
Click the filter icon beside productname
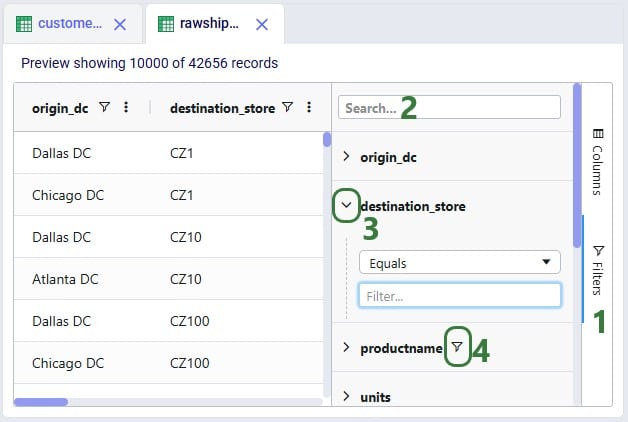click(x=456, y=347)
